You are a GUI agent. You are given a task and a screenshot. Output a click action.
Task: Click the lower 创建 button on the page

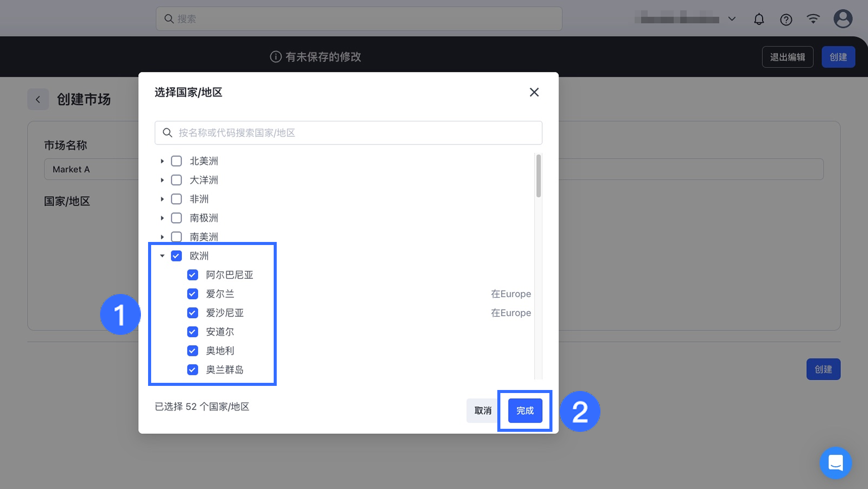coord(823,370)
